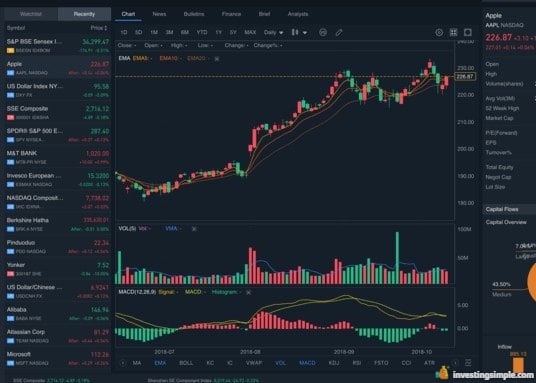Open the Bulletins tab
536x383 pixels.
pyautogui.click(x=194, y=14)
